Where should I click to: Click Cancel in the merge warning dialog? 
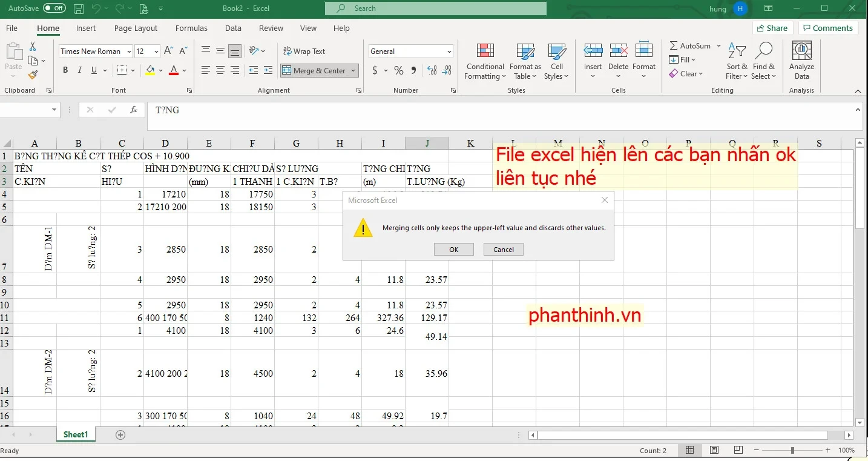click(504, 249)
